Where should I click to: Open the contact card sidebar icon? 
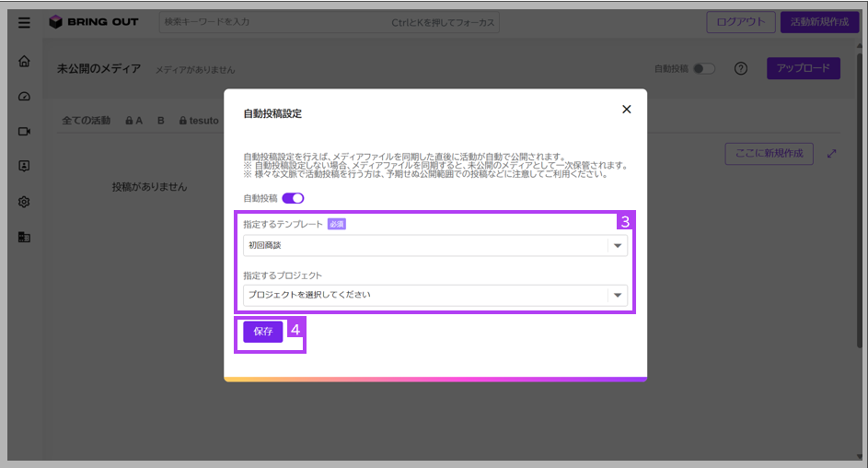24,166
